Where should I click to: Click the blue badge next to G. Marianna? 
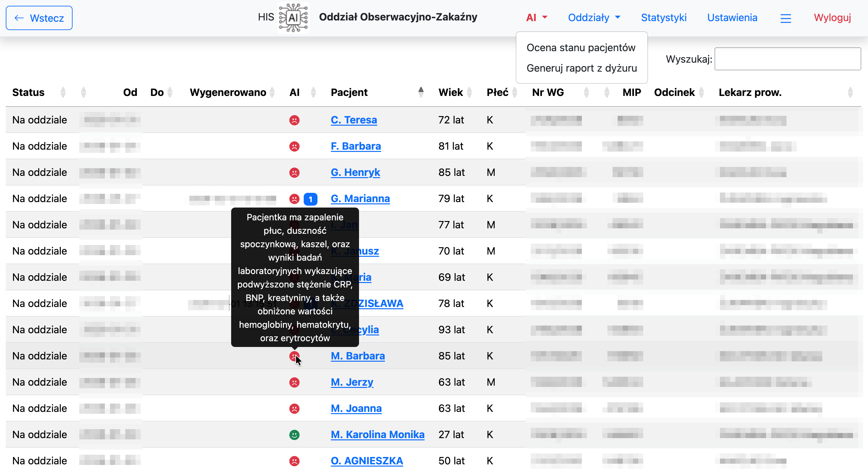(310, 199)
